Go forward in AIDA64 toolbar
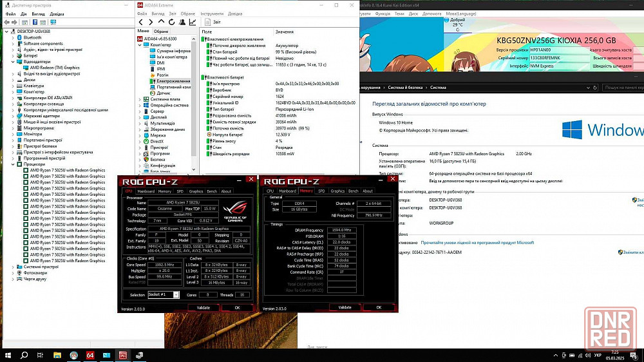This screenshot has width=644, height=362. tap(151, 22)
